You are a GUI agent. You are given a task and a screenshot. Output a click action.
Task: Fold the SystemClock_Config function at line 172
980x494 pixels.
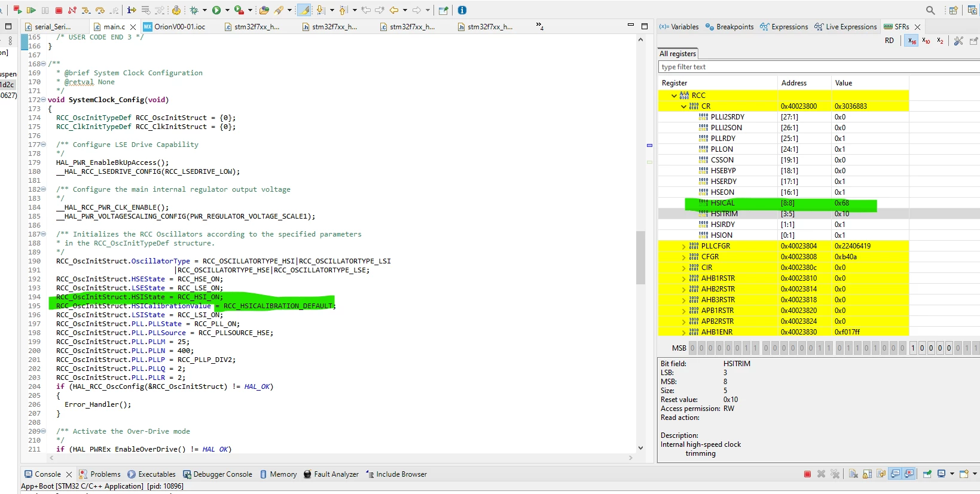(44, 100)
